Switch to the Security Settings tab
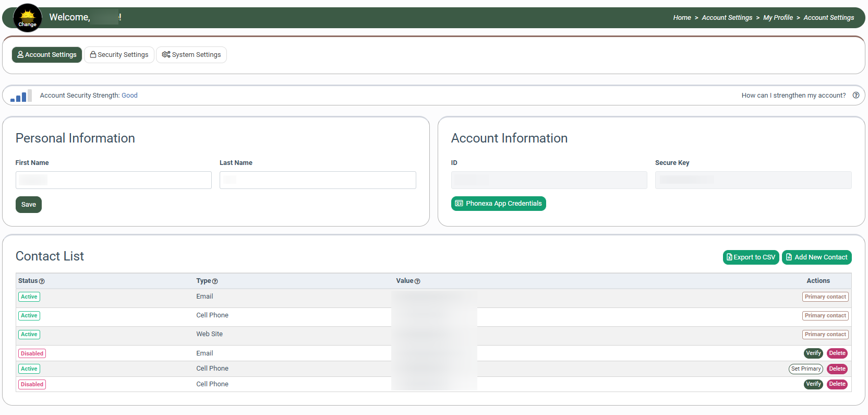The width and height of the screenshot is (868, 415). click(119, 55)
